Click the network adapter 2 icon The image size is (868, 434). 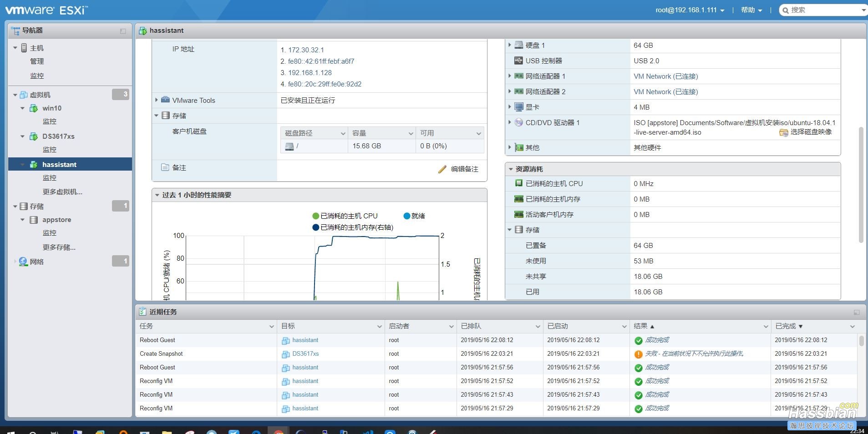tap(519, 91)
